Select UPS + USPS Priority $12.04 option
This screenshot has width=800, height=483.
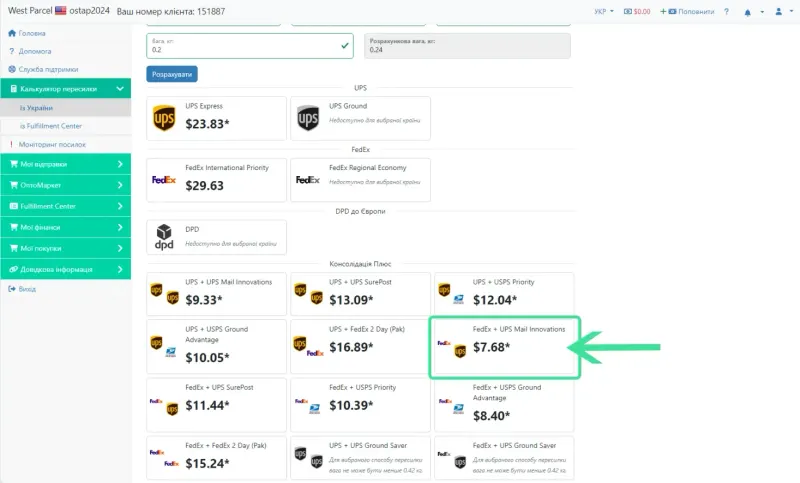(504, 294)
